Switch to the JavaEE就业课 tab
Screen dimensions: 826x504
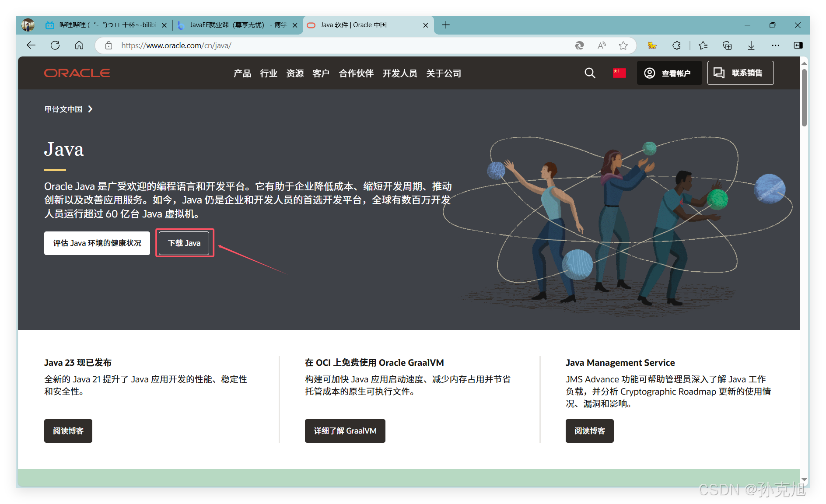(x=238, y=25)
